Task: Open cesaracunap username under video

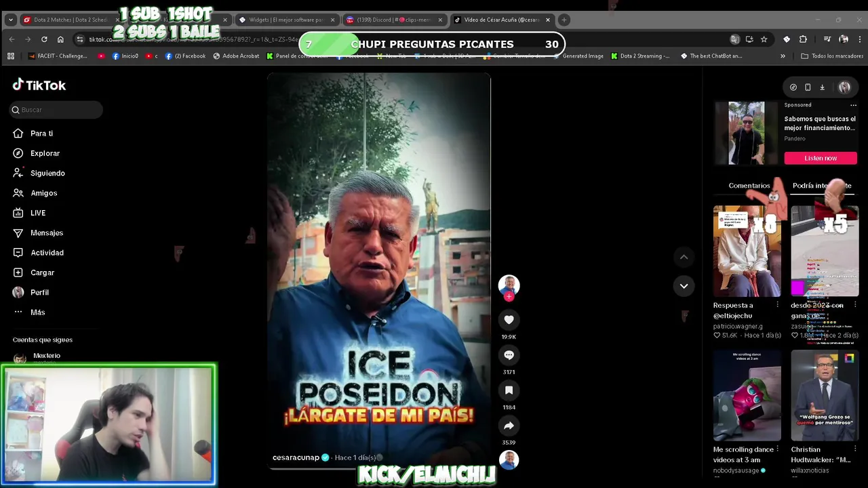Action: 296,457
